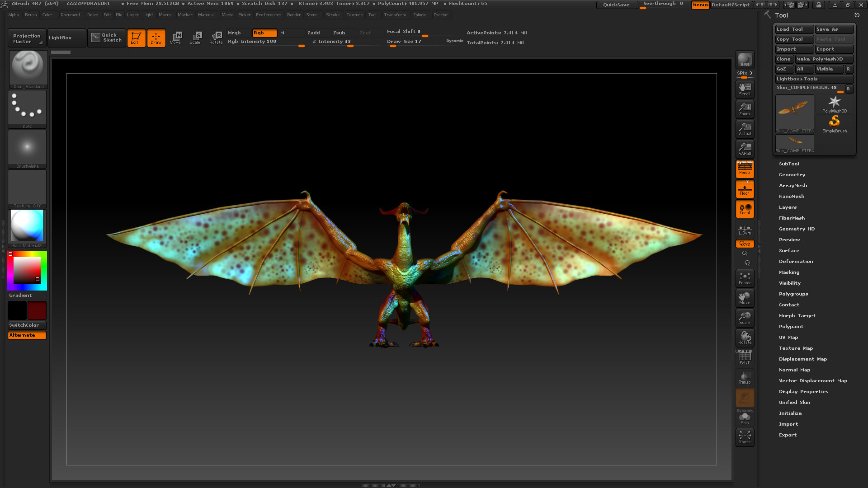868x488 pixels.
Task: Click the AAHalf zoom icon
Action: click(x=744, y=149)
